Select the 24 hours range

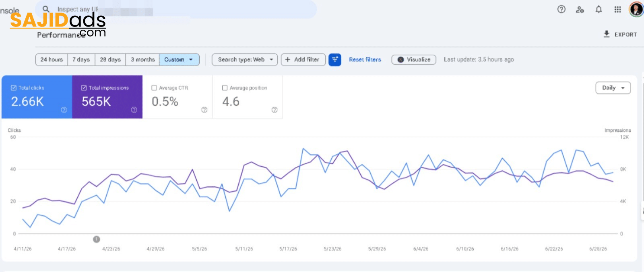click(52, 59)
